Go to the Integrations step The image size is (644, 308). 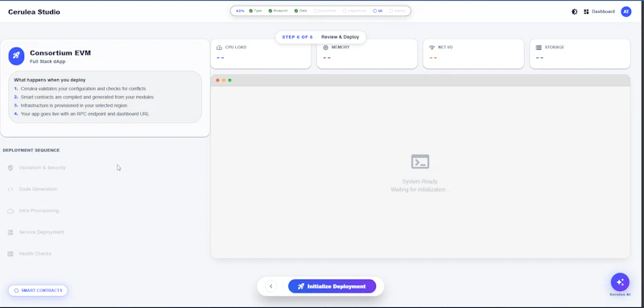354,10
